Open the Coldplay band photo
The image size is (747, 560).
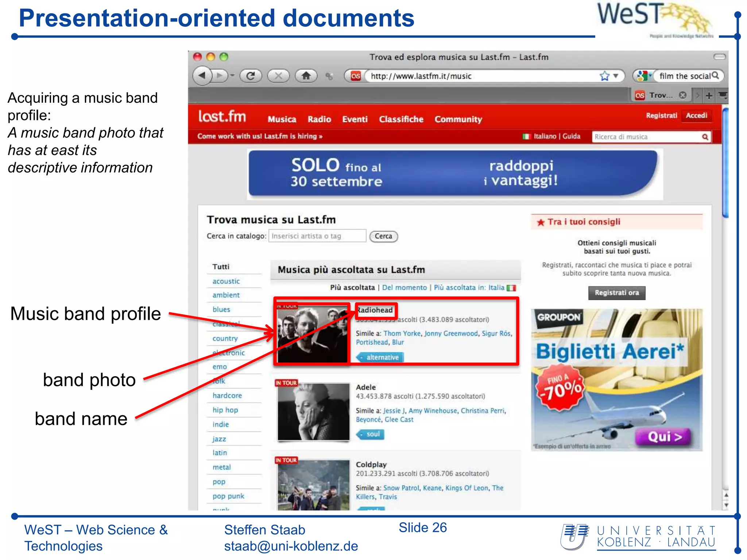[x=313, y=485]
